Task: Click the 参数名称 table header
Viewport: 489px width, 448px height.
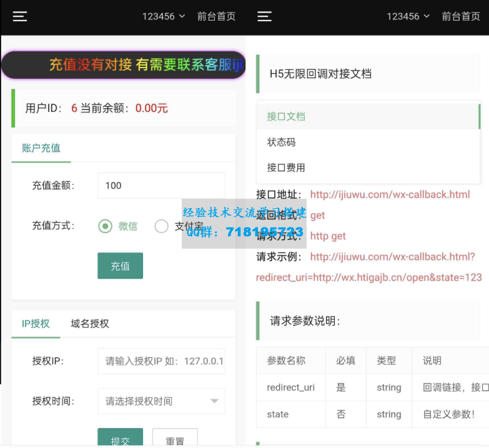Action: coord(290,361)
